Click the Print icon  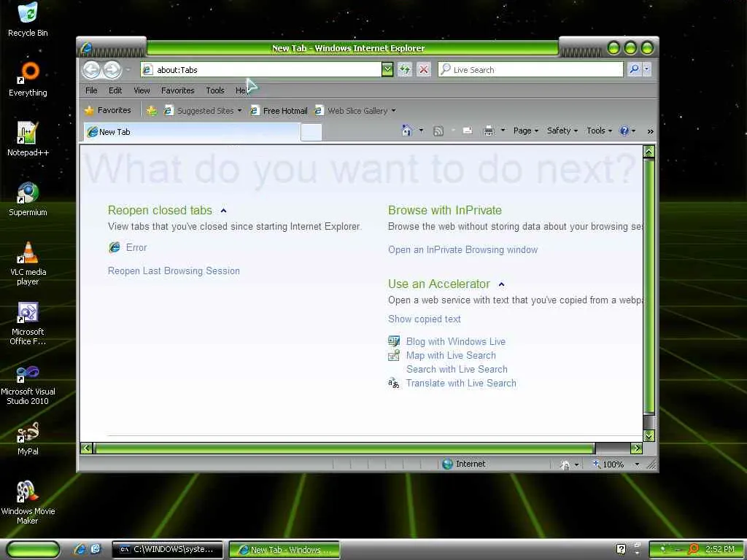pos(489,131)
